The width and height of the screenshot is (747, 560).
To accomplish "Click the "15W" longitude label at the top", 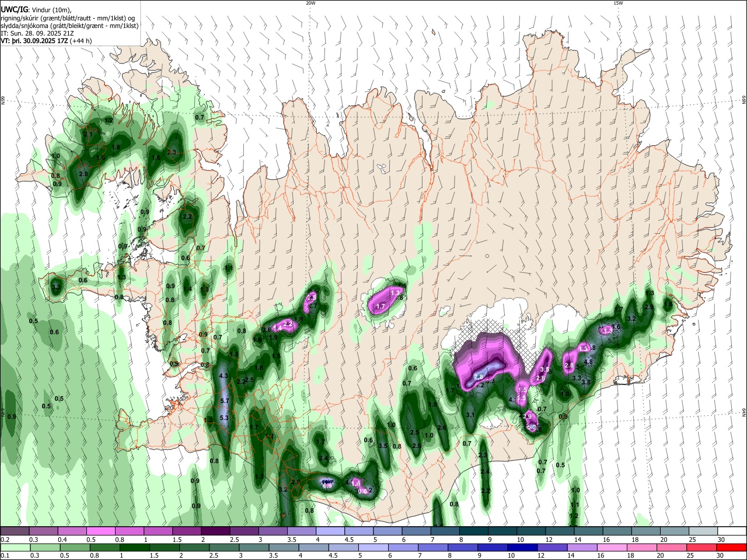I will [x=619, y=3].
